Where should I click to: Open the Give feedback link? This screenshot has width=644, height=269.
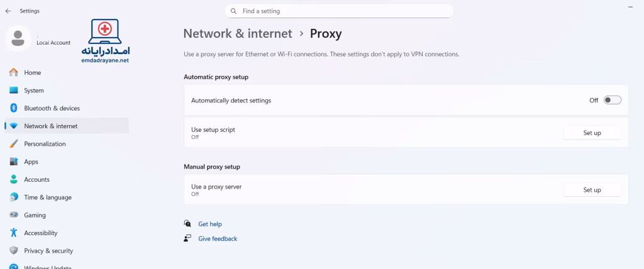217,239
